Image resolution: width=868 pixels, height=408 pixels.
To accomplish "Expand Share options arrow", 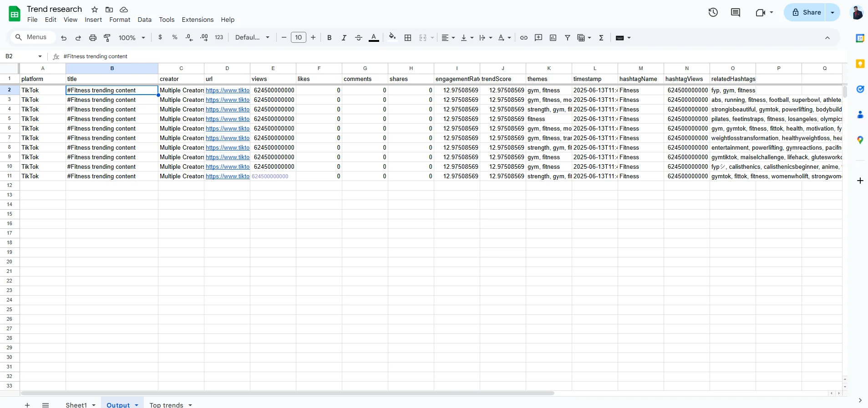I will point(832,12).
